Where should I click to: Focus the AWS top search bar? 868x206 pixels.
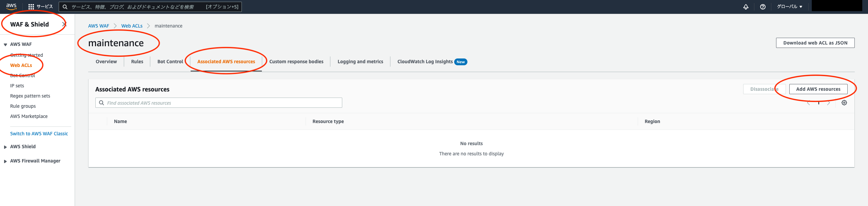150,7
